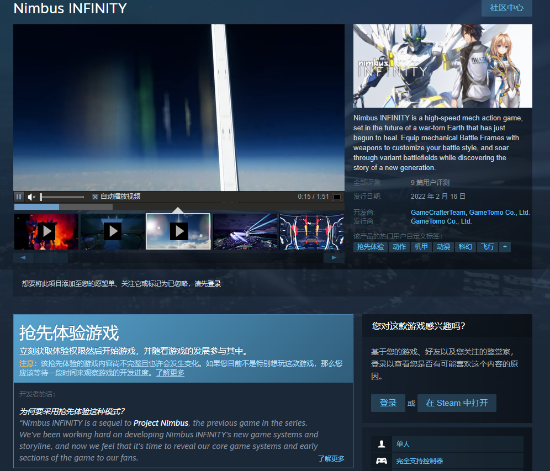Select the Early Access tag
This screenshot has height=471, width=550.
pyautogui.click(x=370, y=247)
